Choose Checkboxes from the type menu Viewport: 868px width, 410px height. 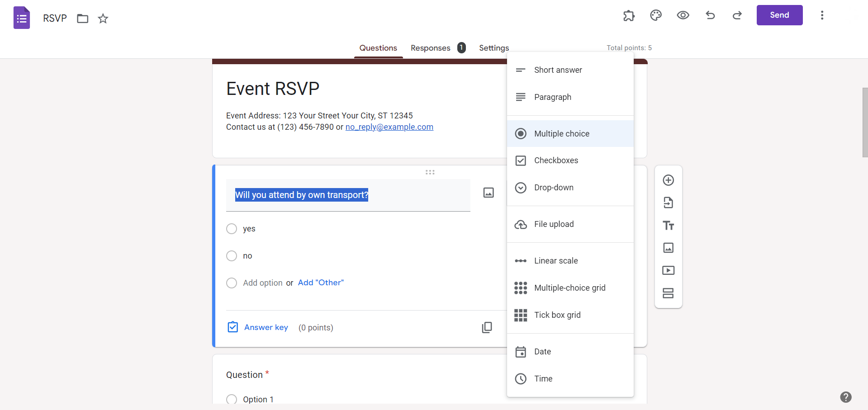click(x=556, y=160)
